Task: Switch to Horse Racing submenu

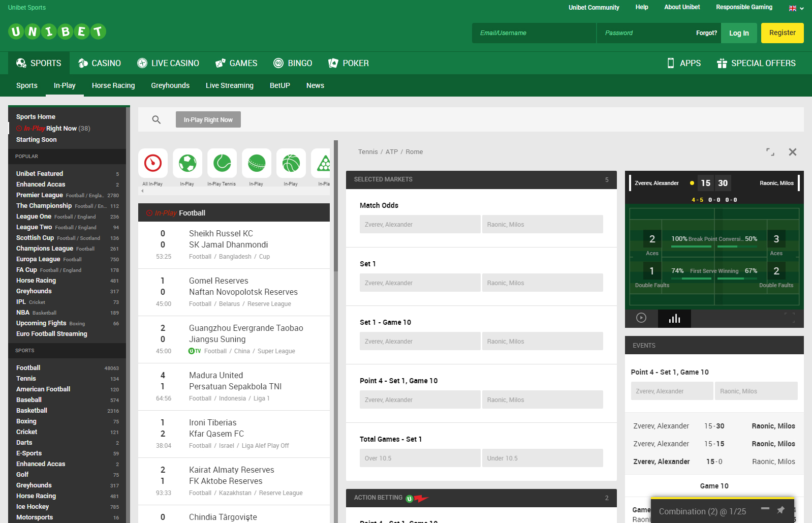Action: pyautogui.click(x=113, y=86)
